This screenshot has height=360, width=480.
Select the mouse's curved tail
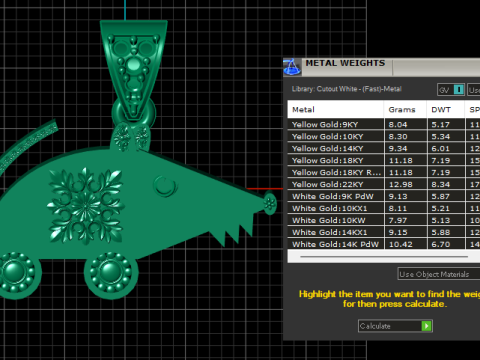coord(28,145)
